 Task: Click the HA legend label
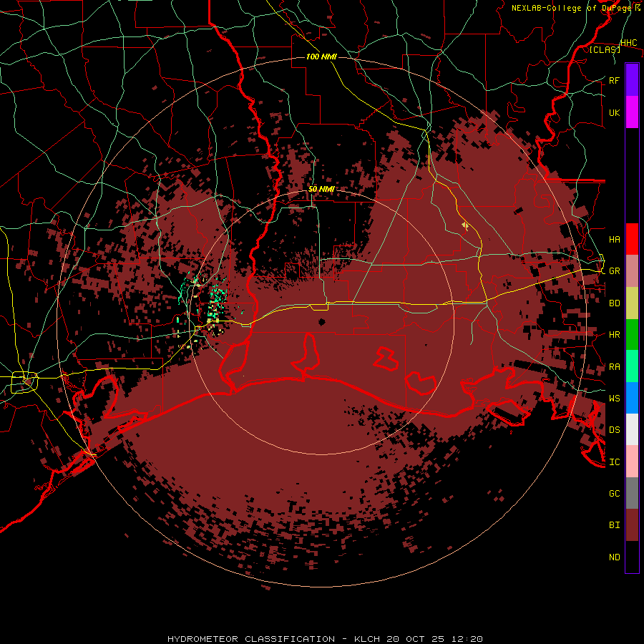point(614,239)
